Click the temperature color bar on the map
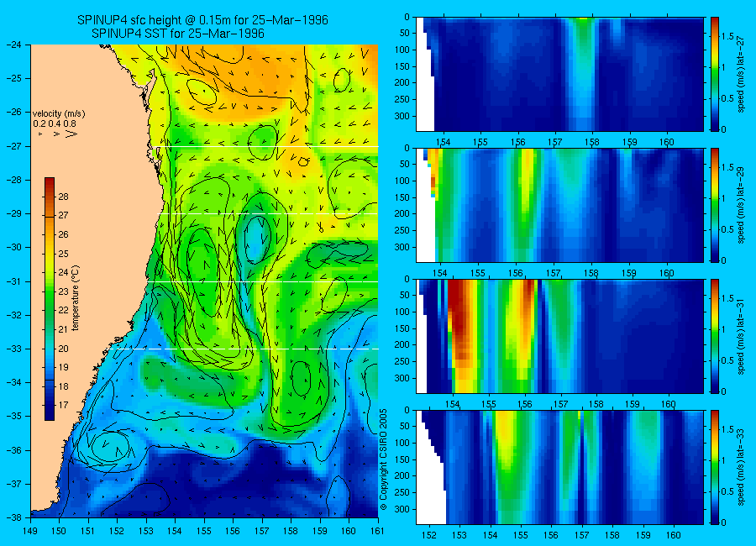The width and height of the screenshot is (756, 546). pyautogui.click(x=50, y=299)
